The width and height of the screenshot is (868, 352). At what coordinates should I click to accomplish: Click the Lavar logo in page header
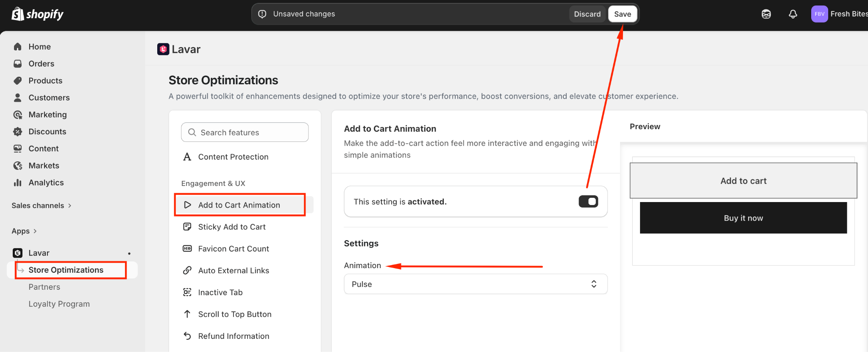163,49
